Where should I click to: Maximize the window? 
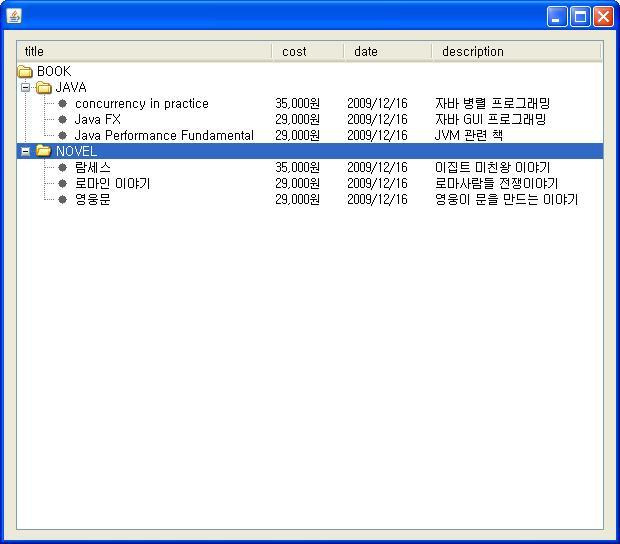pyautogui.click(x=580, y=17)
